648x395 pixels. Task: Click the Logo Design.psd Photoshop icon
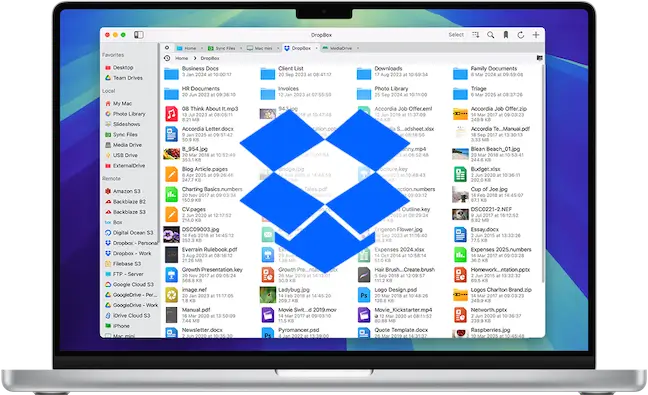tap(364, 295)
